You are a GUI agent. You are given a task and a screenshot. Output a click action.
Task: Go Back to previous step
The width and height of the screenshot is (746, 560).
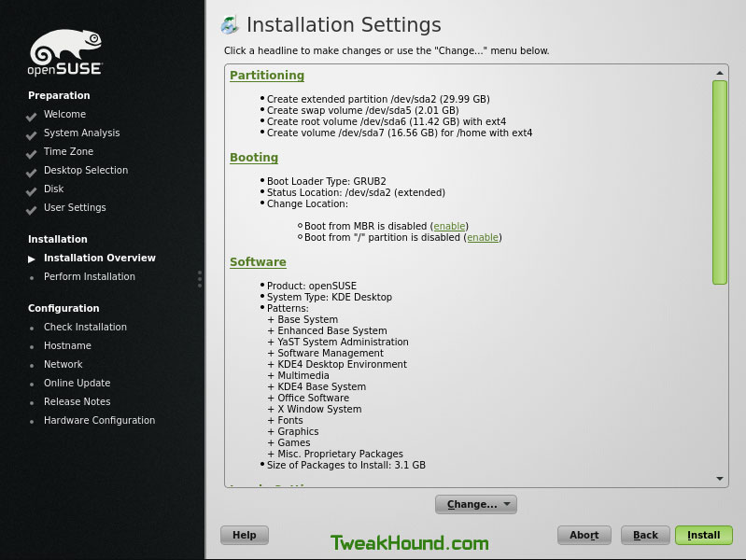[645, 535]
